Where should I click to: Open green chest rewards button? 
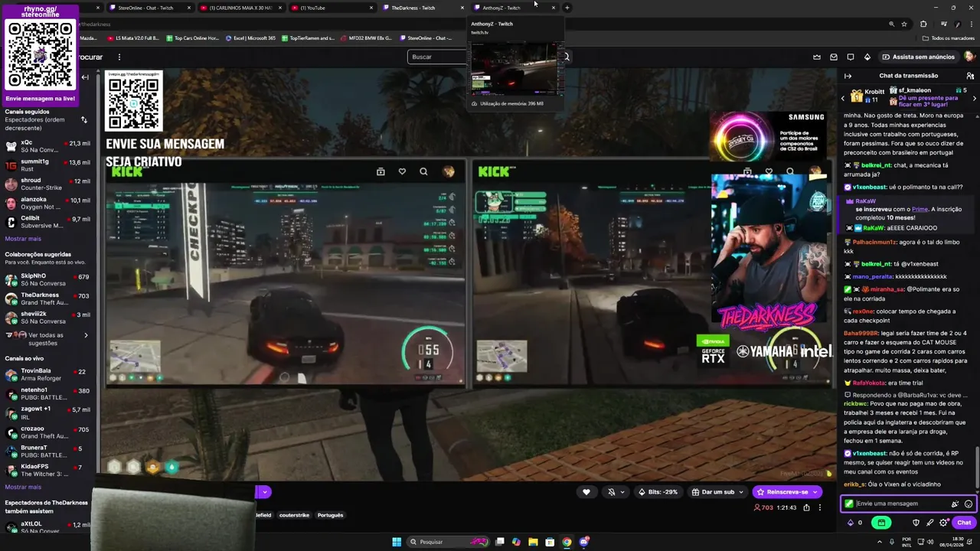pyautogui.click(x=881, y=523)
